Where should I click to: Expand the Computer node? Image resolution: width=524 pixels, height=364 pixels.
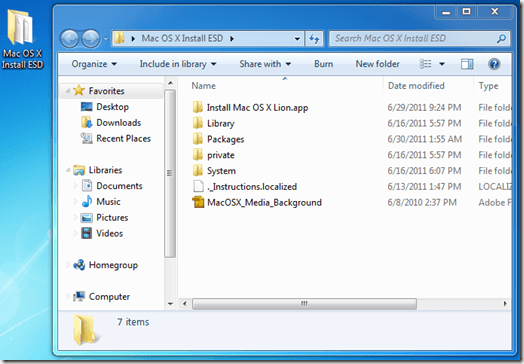pos(68,296)
